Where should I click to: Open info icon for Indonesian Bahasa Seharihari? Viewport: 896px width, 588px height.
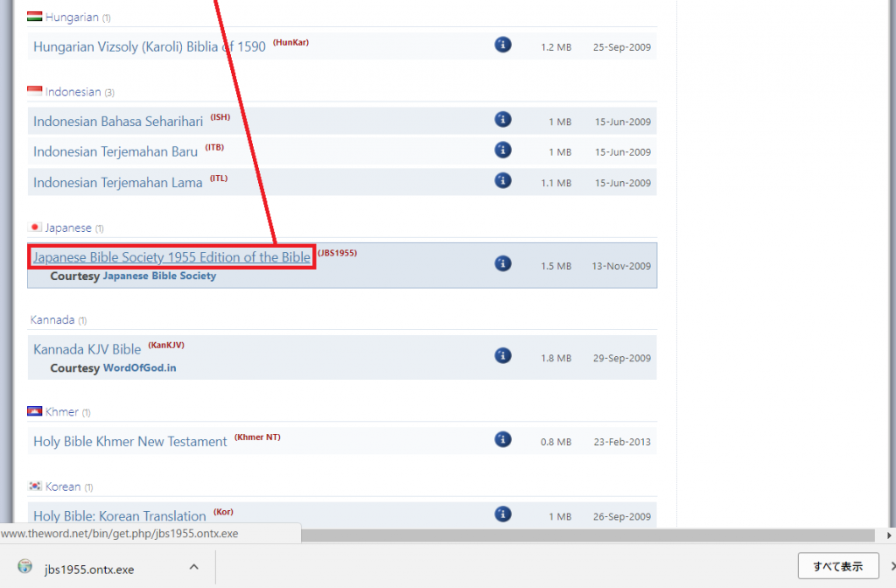(503, 120)
